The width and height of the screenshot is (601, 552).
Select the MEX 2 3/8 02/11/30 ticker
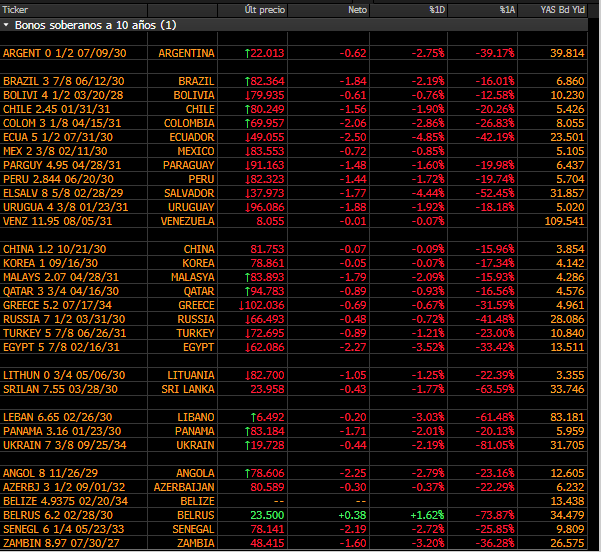[x=55, y=151]
